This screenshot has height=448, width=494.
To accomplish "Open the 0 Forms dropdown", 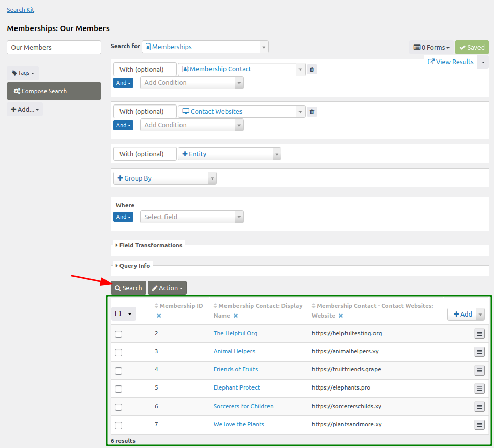I will click(x=431, y=47).
